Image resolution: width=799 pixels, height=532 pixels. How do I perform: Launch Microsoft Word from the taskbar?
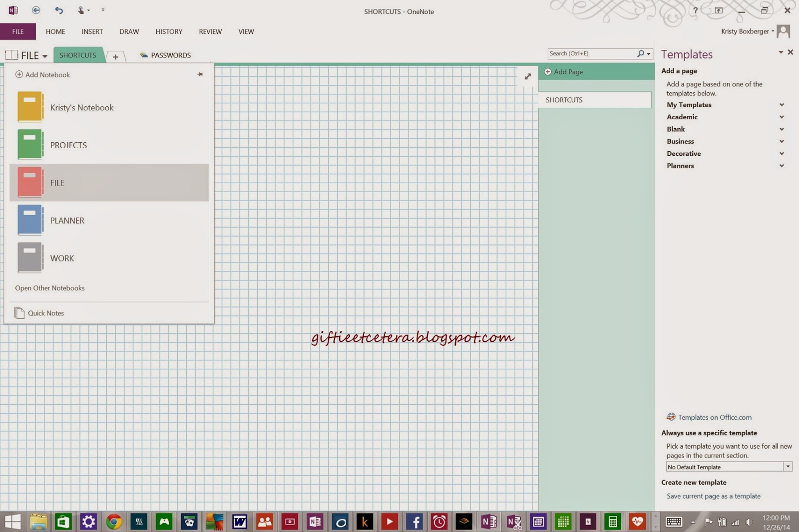(x=240, y=522)
